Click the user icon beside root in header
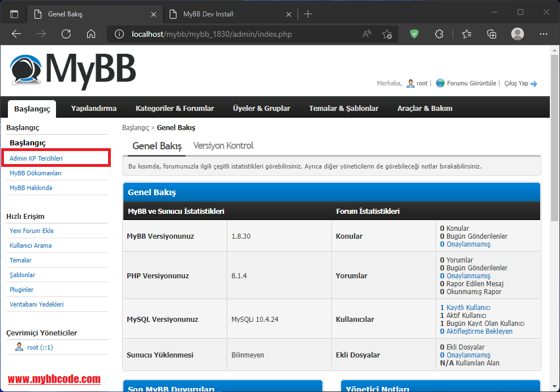The height and width of the screenshot is (392, 560). [411, 83]
